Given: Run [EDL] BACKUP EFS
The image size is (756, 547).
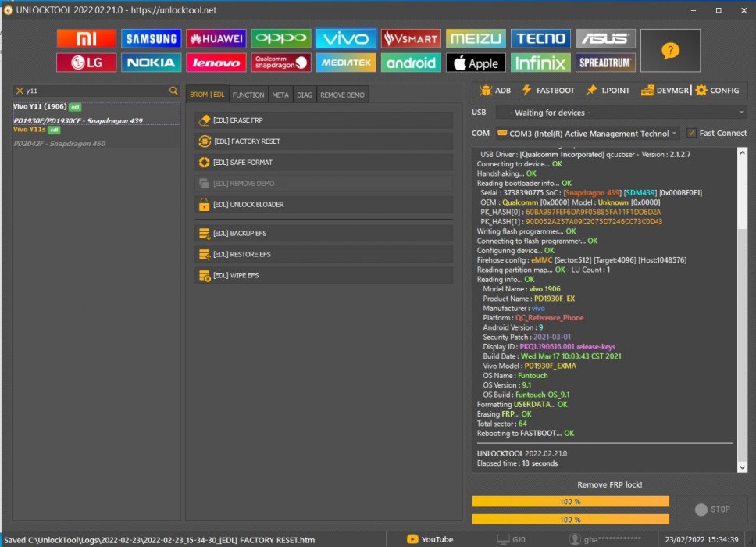Looking at the screenshot, I should 324,234.
